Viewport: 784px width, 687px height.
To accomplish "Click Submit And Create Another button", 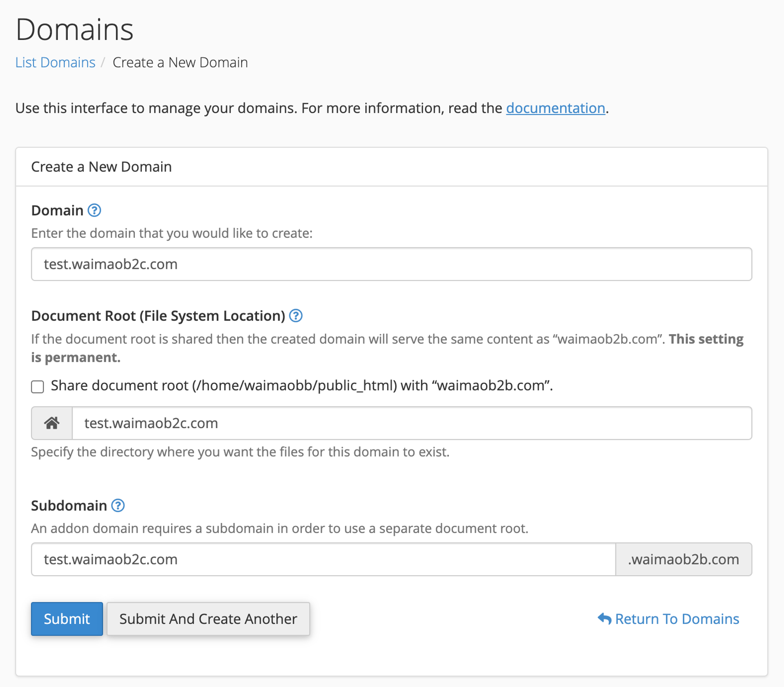I will tap(208, 619).
